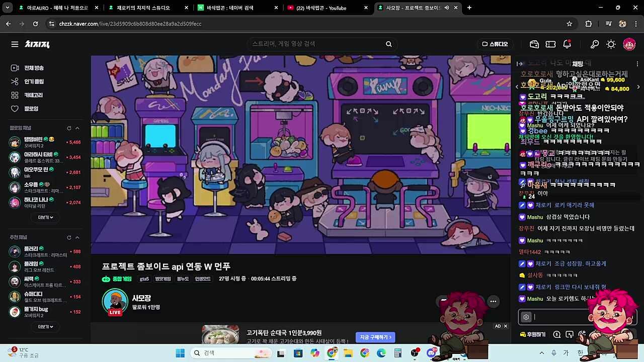This screenshot has width=644, height=362.
Task: Open 플레임 recommended channel
Action: (45, 266)
